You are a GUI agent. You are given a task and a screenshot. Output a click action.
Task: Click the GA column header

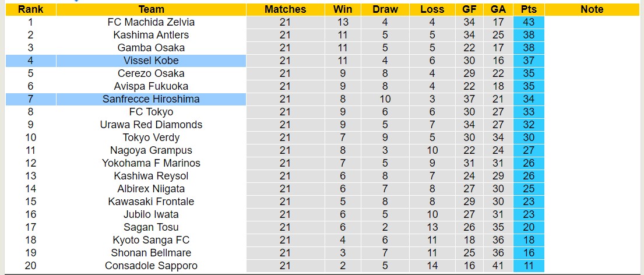tap(498, 9)
